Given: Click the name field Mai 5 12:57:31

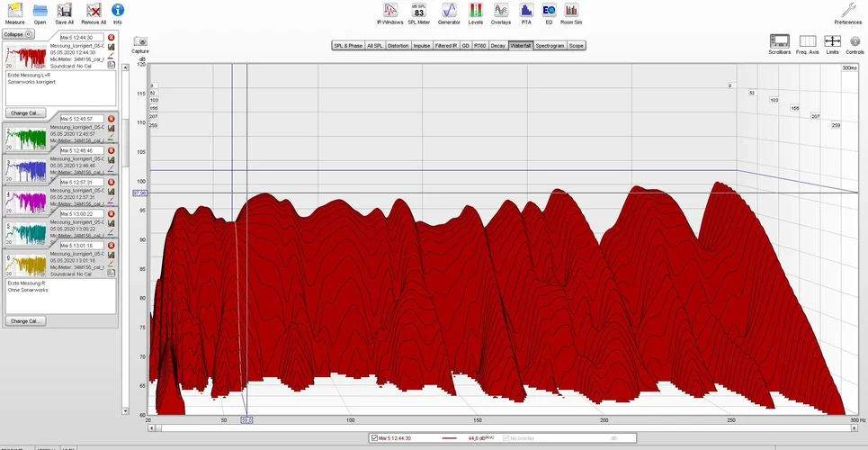Looking at the screenshot, I should click(82, 182).
